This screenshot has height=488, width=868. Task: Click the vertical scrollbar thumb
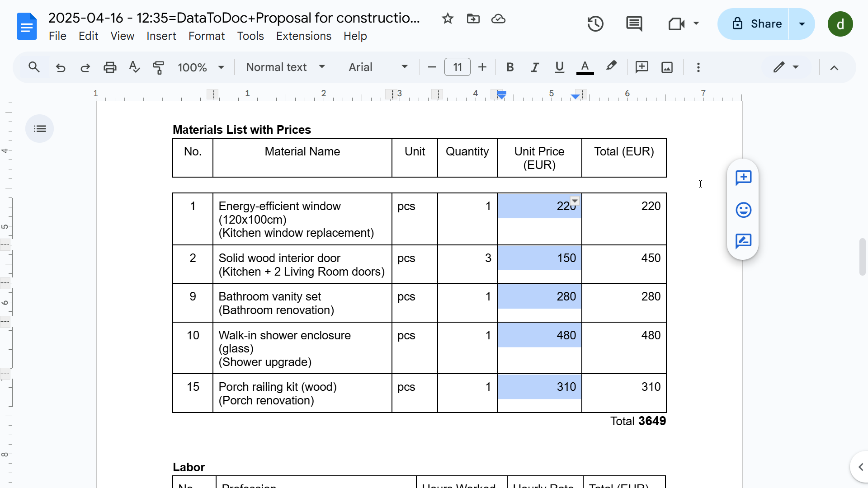pos(862,257)
